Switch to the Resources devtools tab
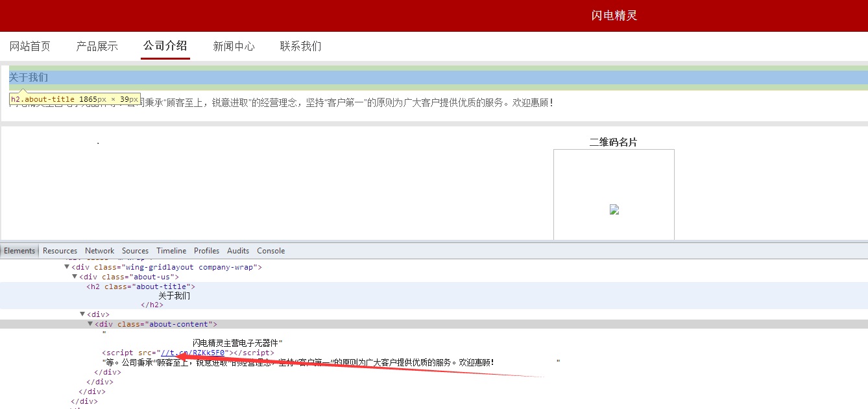The width and height of the screenshot is (868, 409). (x=60, y=251)
